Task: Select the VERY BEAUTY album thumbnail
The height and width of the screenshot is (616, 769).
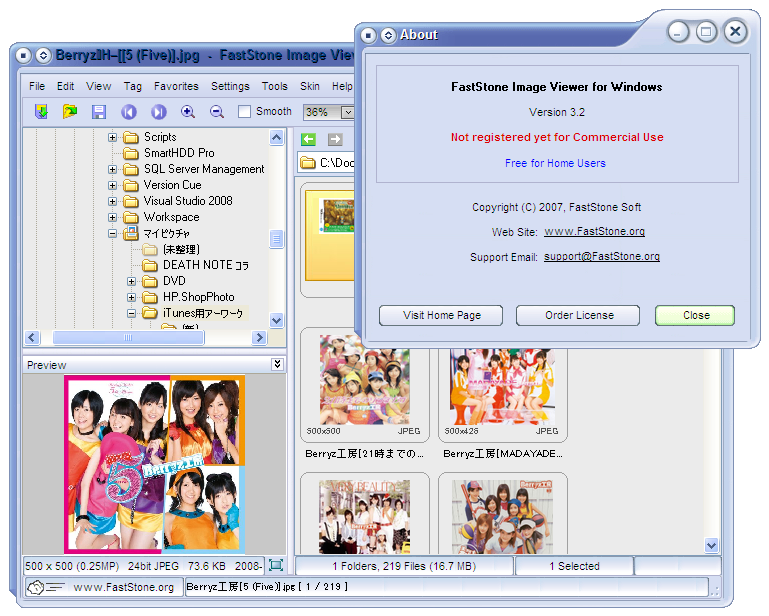Action: (x=364, y=514)
